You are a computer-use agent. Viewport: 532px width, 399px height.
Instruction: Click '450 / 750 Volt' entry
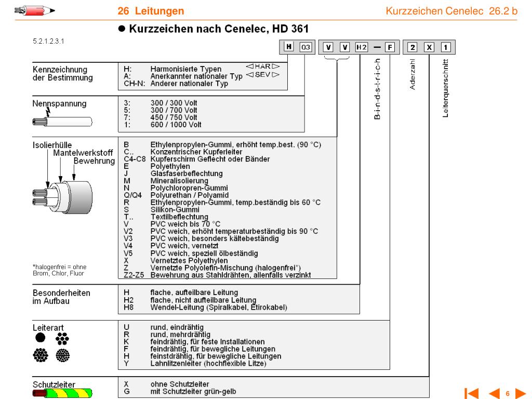174,117
